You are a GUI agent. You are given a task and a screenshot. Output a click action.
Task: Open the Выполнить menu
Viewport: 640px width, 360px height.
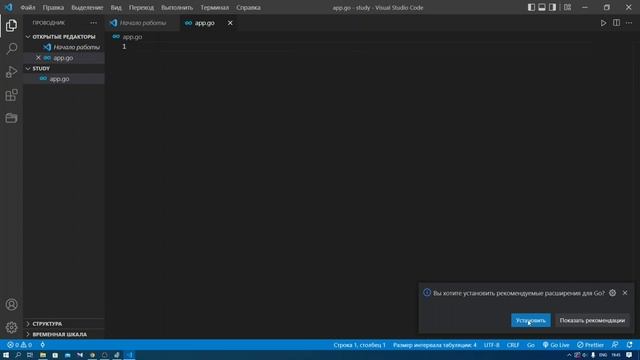pos(177,8)
